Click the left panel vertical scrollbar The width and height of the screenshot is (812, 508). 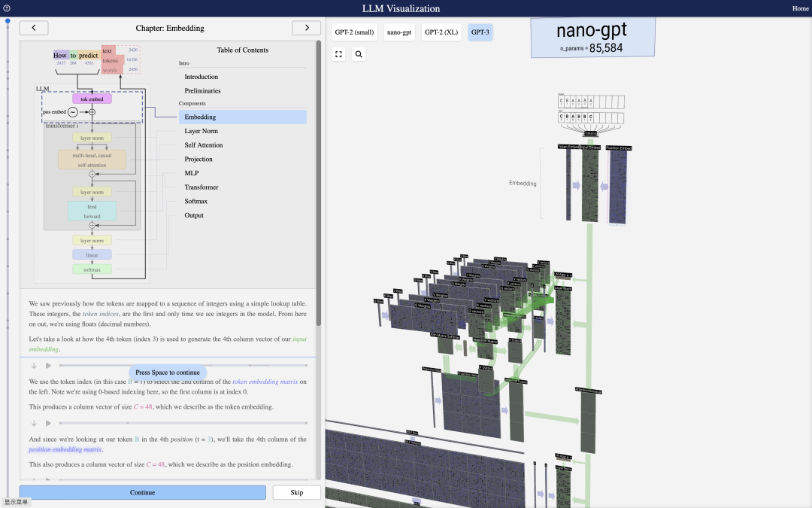tap(319, 183)
